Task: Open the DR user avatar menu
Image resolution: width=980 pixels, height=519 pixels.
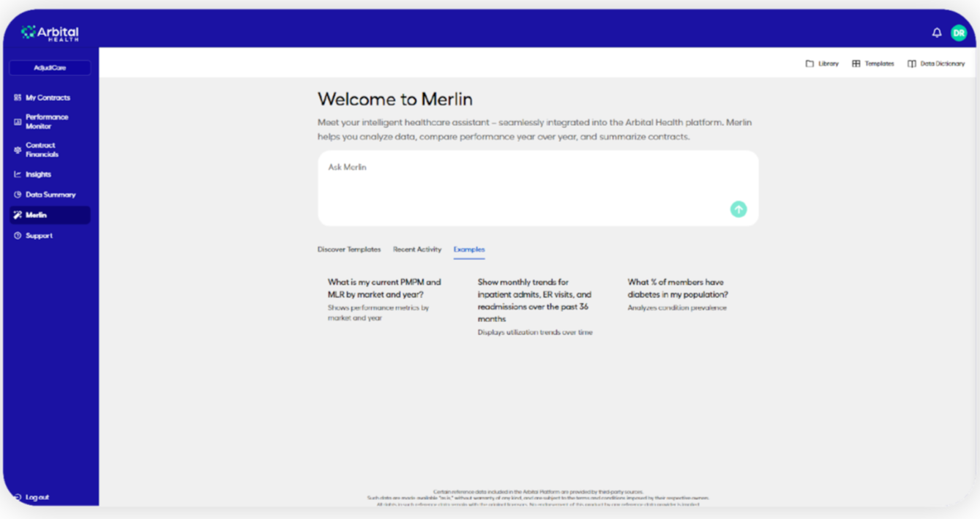Action: pos(958,33)
